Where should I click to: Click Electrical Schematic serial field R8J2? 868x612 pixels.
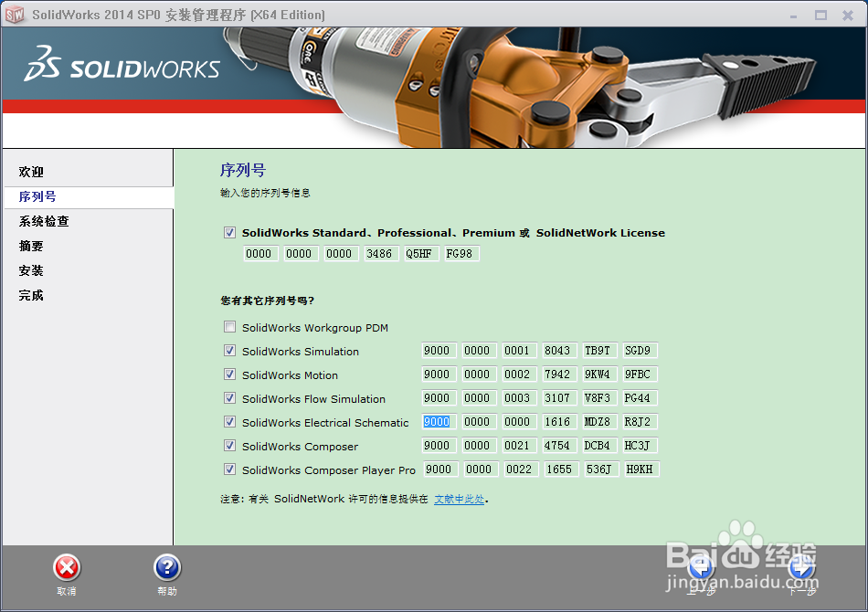tap(640, 422)
